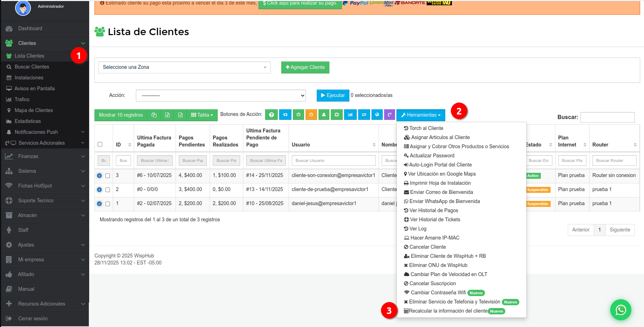Tick the select-all checkbox in table header
Viewport: 644px width, 327px height.
tap(100, 144)
